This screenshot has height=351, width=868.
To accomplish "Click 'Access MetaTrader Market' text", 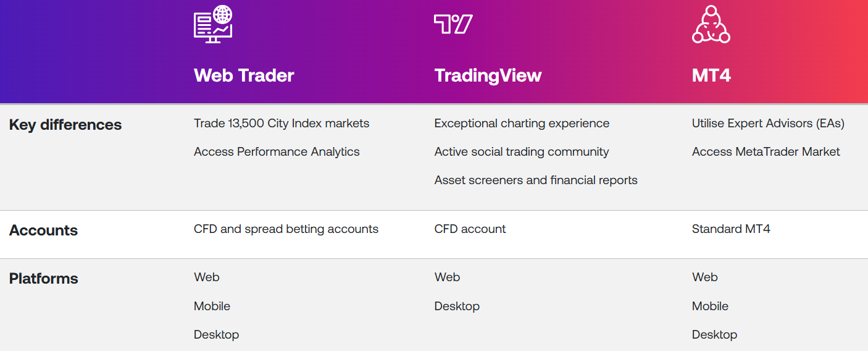I will tap(766, 152).
